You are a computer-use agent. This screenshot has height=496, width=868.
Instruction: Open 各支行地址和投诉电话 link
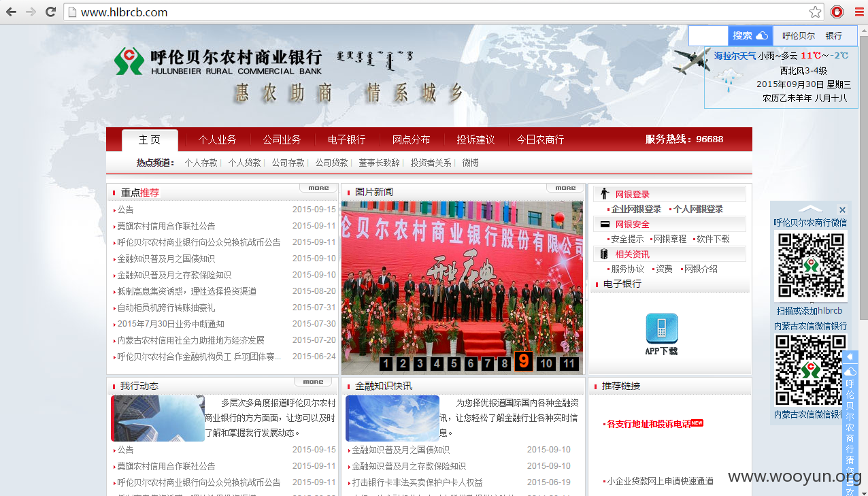click(x=648, y=423)
